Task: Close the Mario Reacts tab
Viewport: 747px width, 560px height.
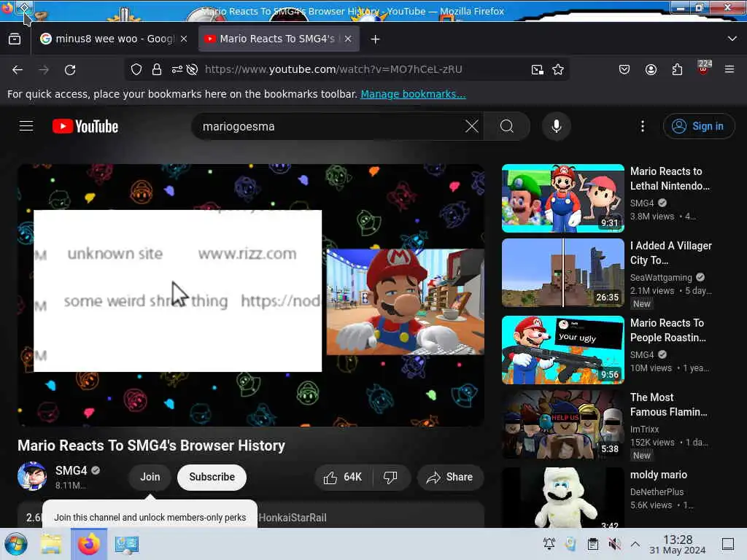Action: point(348,39)
